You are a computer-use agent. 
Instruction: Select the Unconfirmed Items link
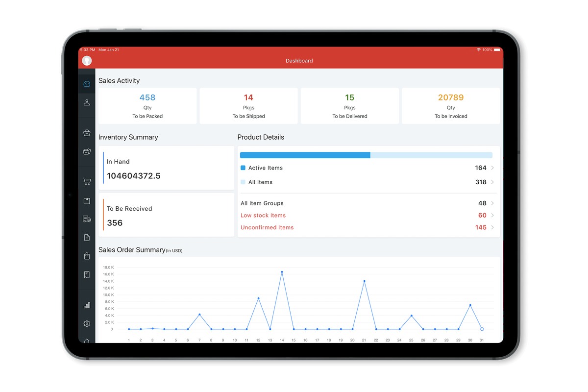coord(267,227)
